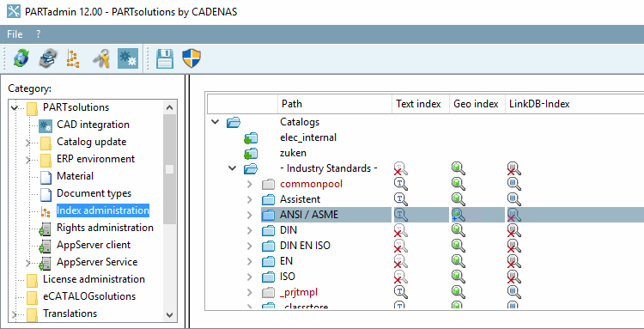Click the Geo index icon for commonpool

click(459, 184)
